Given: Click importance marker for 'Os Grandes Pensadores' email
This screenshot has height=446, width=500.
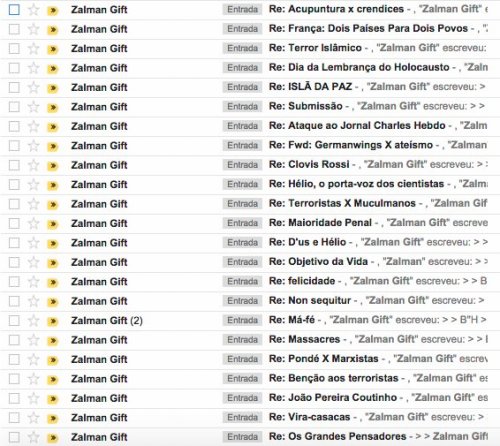Looking at the screenshot, I should tap(53, 438).
